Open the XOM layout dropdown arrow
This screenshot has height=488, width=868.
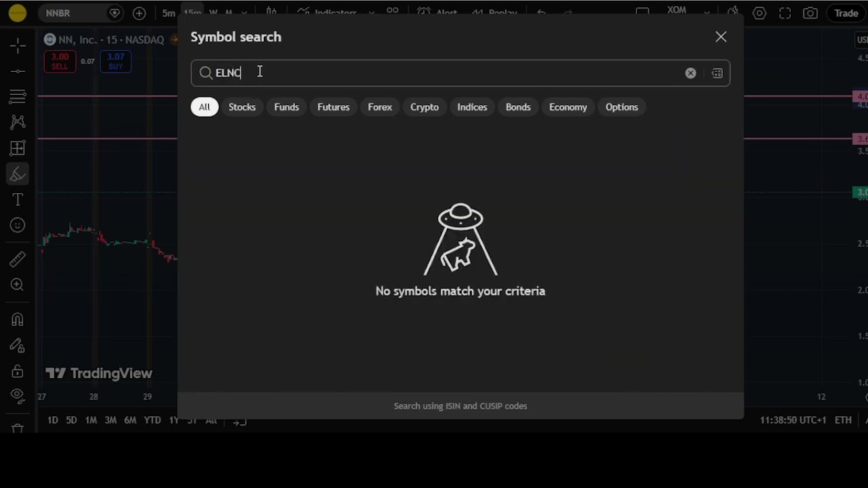tap(707, 12)
